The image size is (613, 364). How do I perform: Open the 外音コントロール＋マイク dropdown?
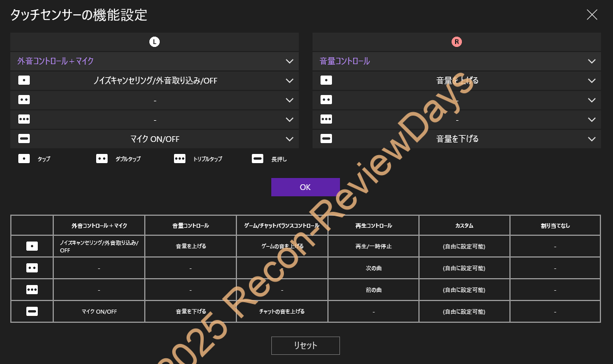click(x=289, y=61)
